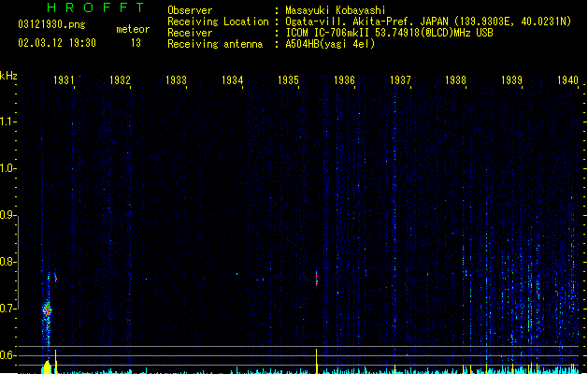Click the 1940 time axis label
Viewport: 588px width, 374px height.
click(567, 79)
